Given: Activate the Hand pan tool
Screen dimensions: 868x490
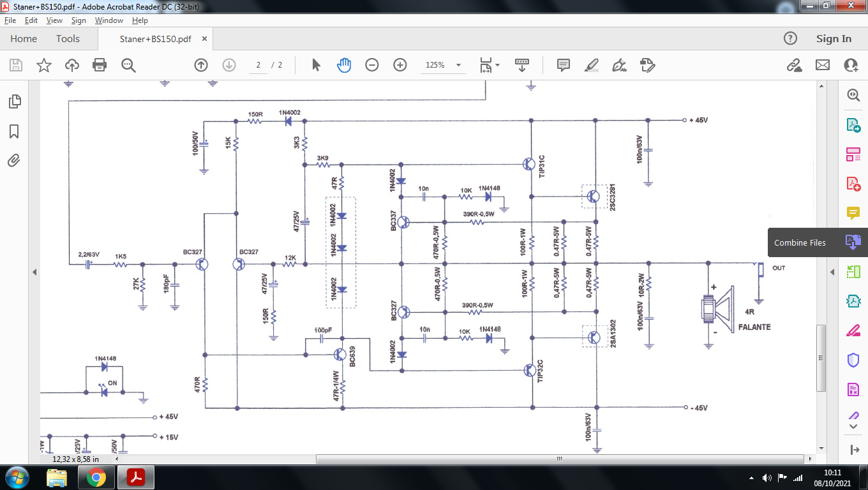Looking at the screenshot, I should point(344,65).
